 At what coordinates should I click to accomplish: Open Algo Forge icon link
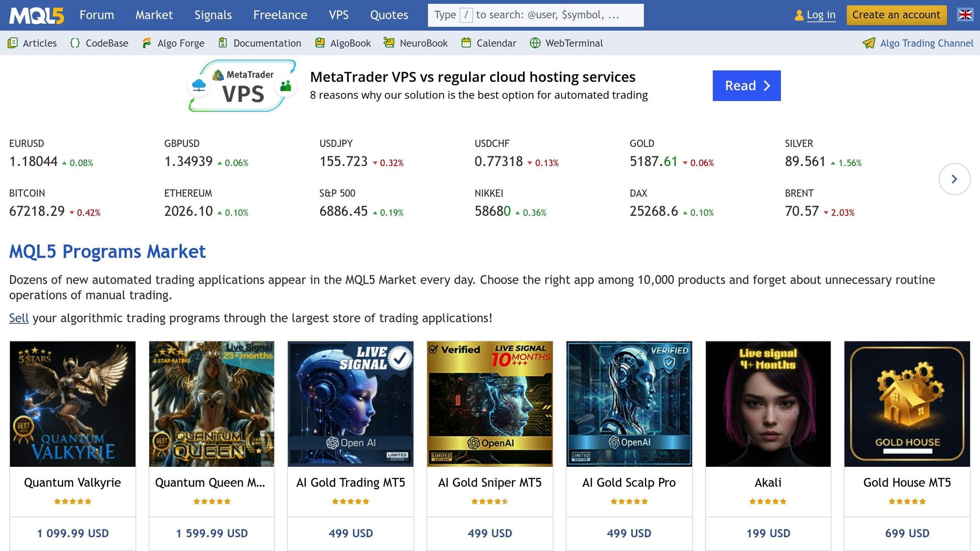(x=147, y=43)
